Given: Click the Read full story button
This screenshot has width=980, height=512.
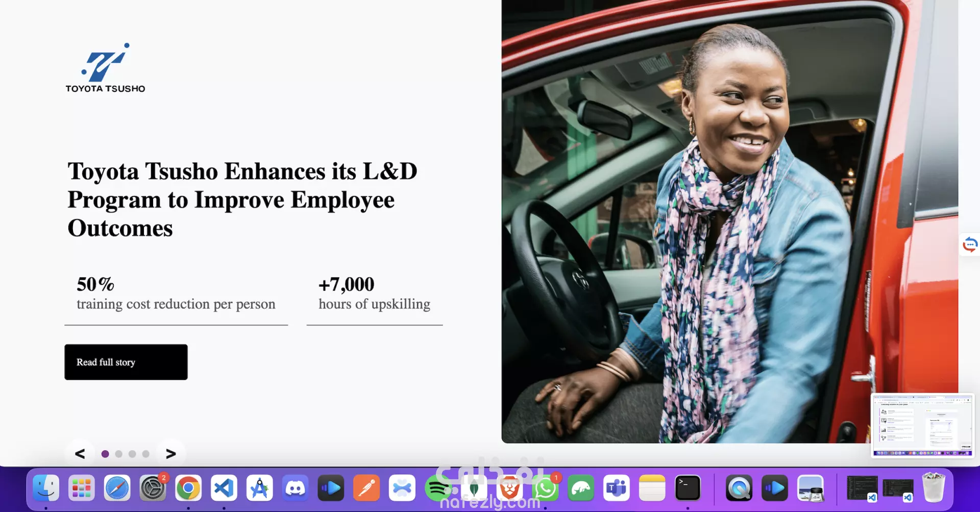Looking at the screenshot, I should click(126, 362).
